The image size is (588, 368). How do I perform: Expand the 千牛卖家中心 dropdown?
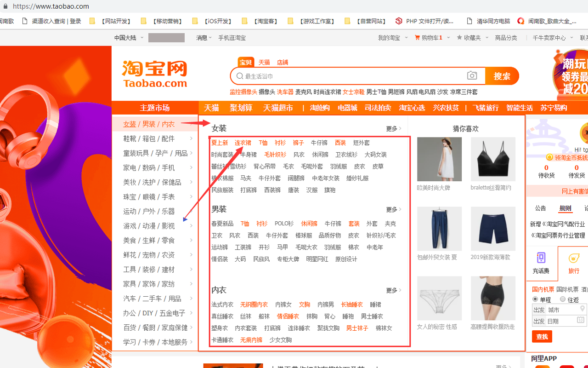pos(553,38)
